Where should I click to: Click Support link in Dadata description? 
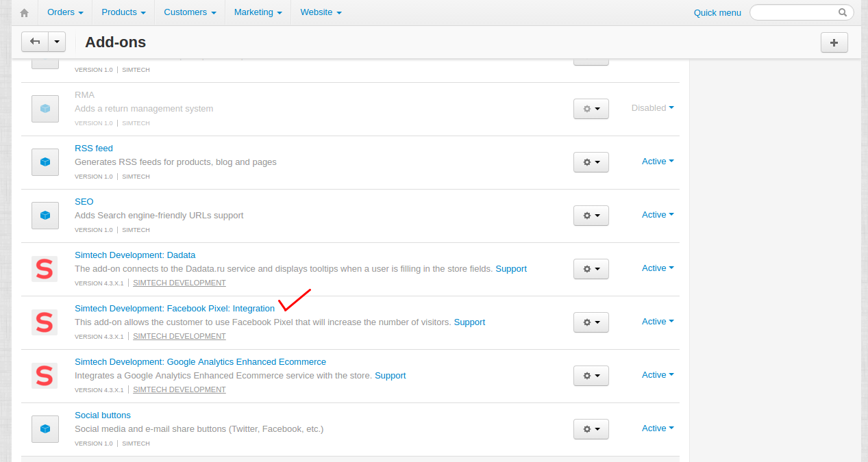tap(511, 269)
